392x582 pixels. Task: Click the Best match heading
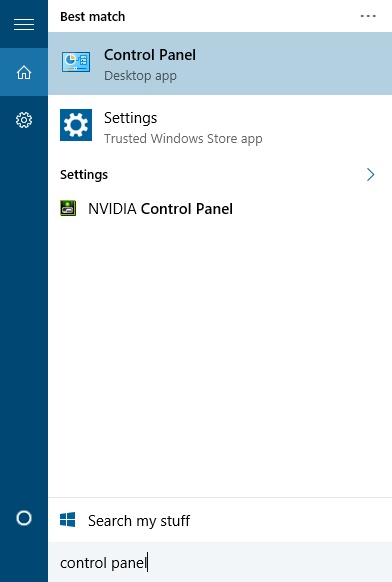92,17
